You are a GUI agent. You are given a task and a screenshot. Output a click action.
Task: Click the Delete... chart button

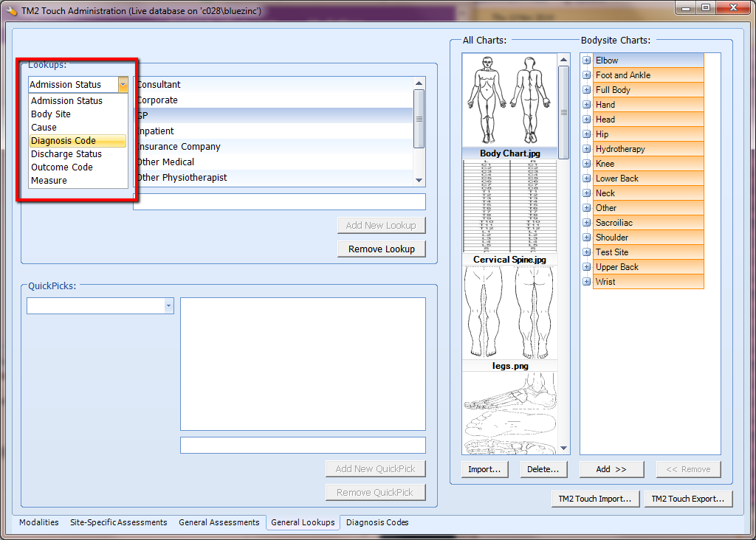tap(543, 469)
